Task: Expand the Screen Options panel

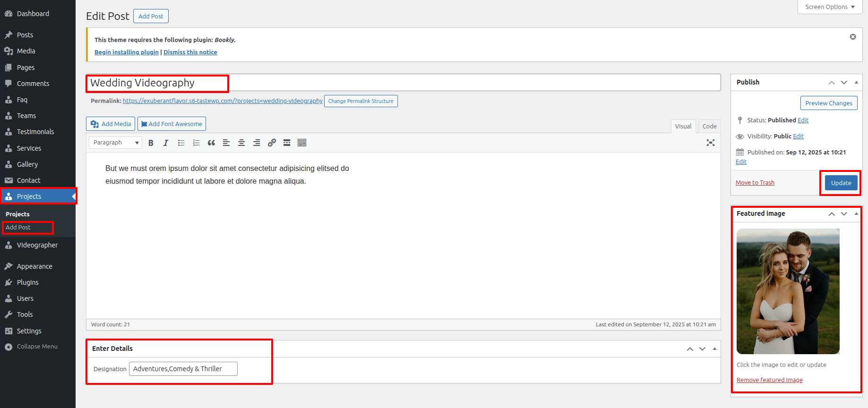Action: [x=830, y=7]
